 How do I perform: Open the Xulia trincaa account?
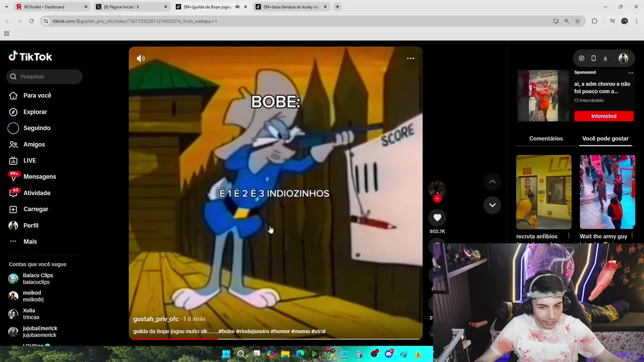tap(24, 314)
